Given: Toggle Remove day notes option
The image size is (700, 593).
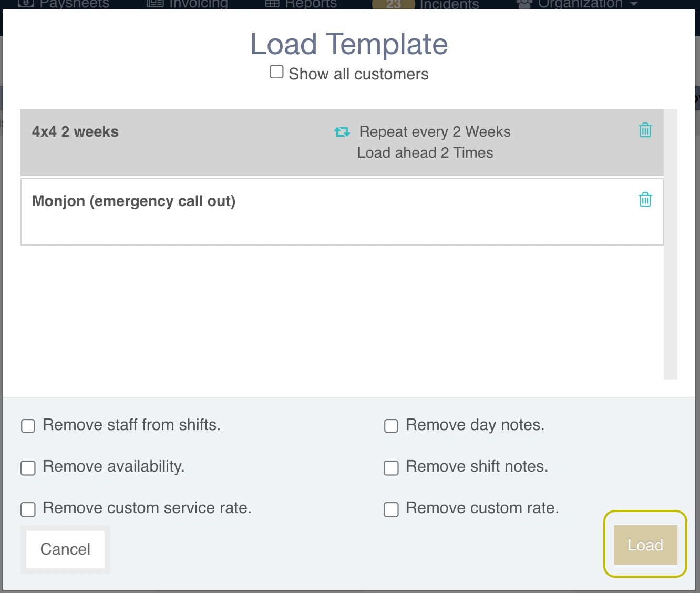Looking at the screenshot, I should (x=391, y=425).
